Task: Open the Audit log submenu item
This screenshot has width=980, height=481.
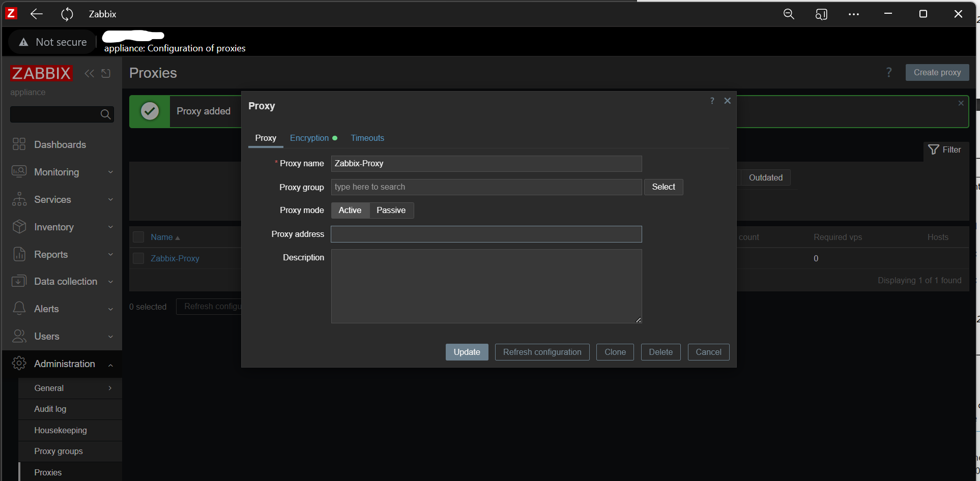Action: coord(70,409)
